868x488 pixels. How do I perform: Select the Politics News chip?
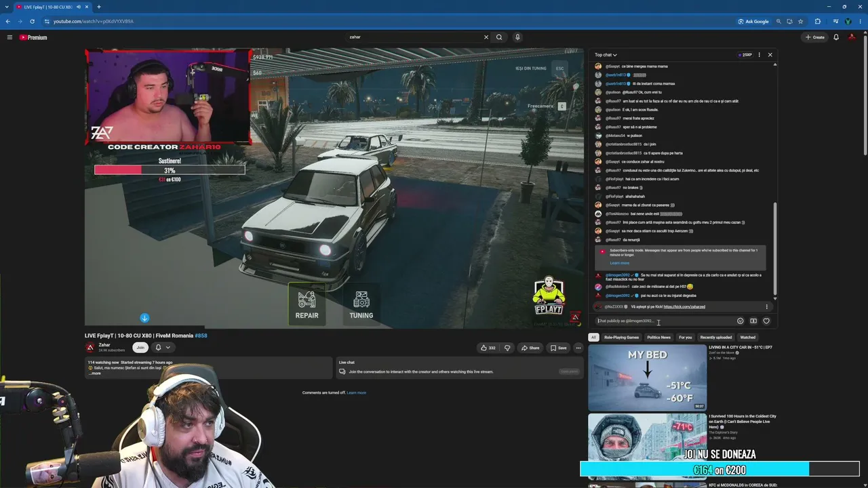point(658,338)
